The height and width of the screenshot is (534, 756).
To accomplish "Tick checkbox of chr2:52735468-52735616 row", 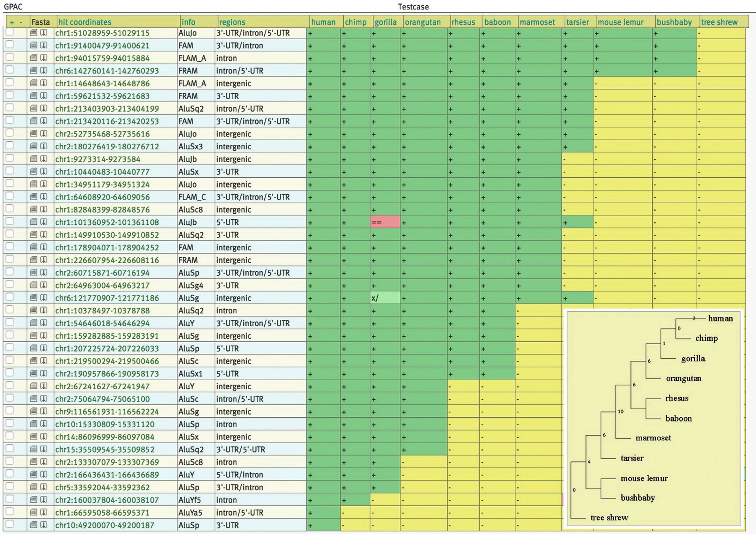I will (10, 133).
